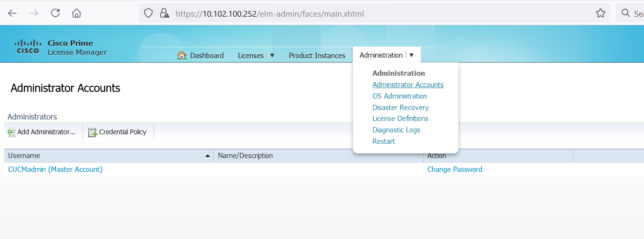Screen dimensions: 644x239
Task: Click the Credential Policy icon
Action: pyautogui.click(x=93, y=132)
